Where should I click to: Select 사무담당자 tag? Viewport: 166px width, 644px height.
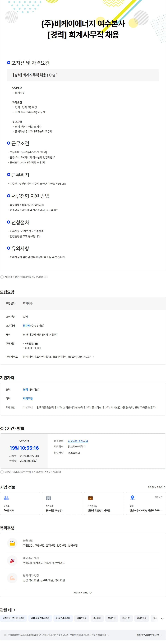click(82, 618)
